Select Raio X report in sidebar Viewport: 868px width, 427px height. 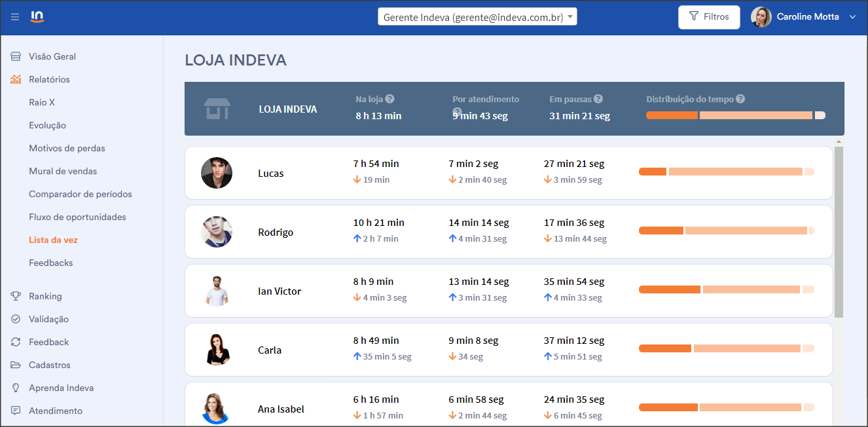point(42,102)
